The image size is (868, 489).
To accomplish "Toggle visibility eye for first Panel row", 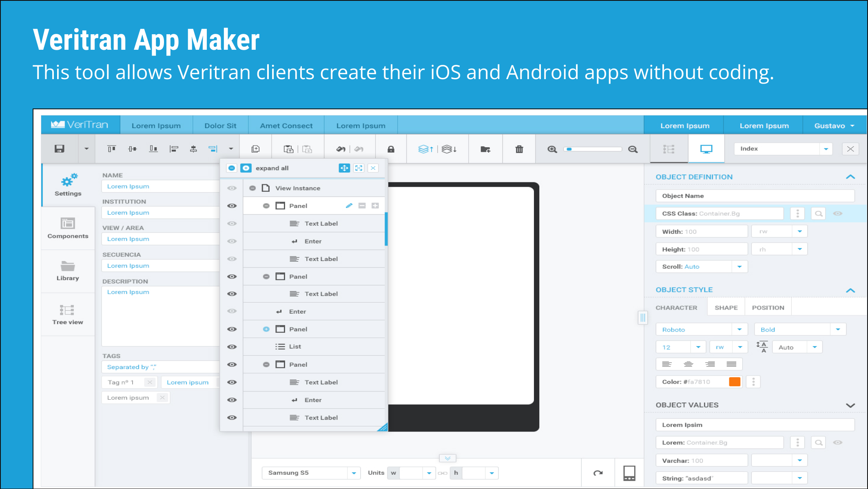I will click(232, 206).
